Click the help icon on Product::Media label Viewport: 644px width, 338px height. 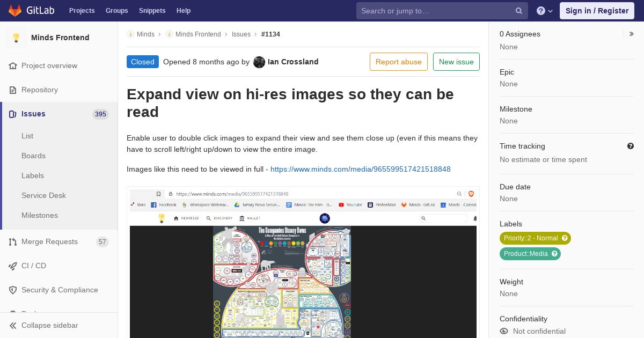coord(554,254)
